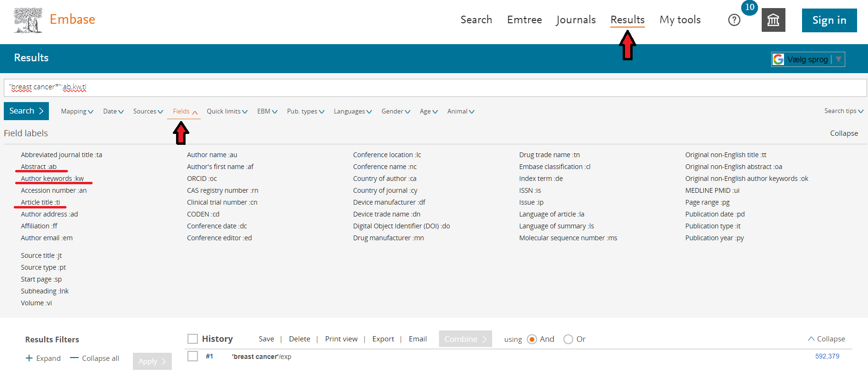The image size is (868, 377).
Task: Expand the Languages dropdown
Action: (x=353, y=111)
